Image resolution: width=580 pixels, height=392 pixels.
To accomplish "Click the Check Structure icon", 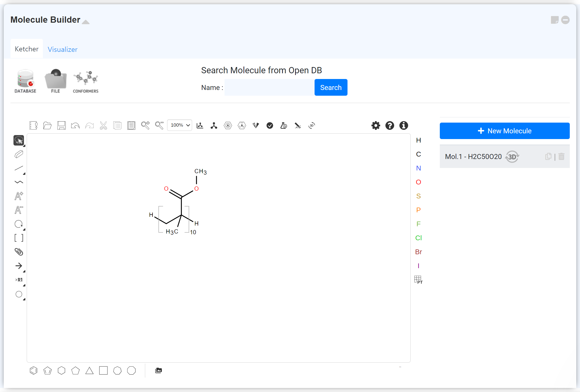I will (x=270, y=125).
